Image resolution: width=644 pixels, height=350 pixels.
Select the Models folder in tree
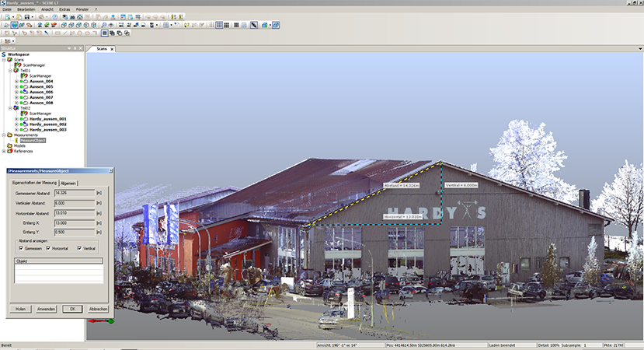[x=19, y=145]
